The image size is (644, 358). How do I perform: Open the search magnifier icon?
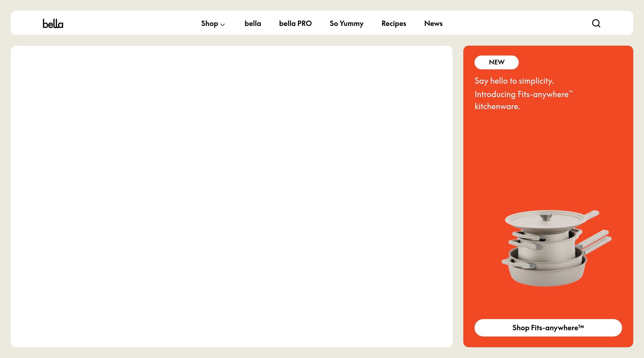click(x=596, y=23)
